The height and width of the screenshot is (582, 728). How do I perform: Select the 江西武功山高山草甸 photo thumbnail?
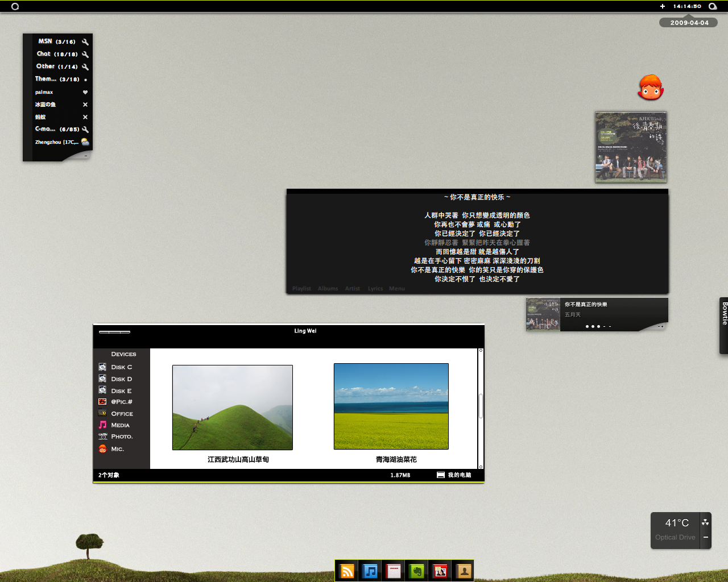coord(233,408)
